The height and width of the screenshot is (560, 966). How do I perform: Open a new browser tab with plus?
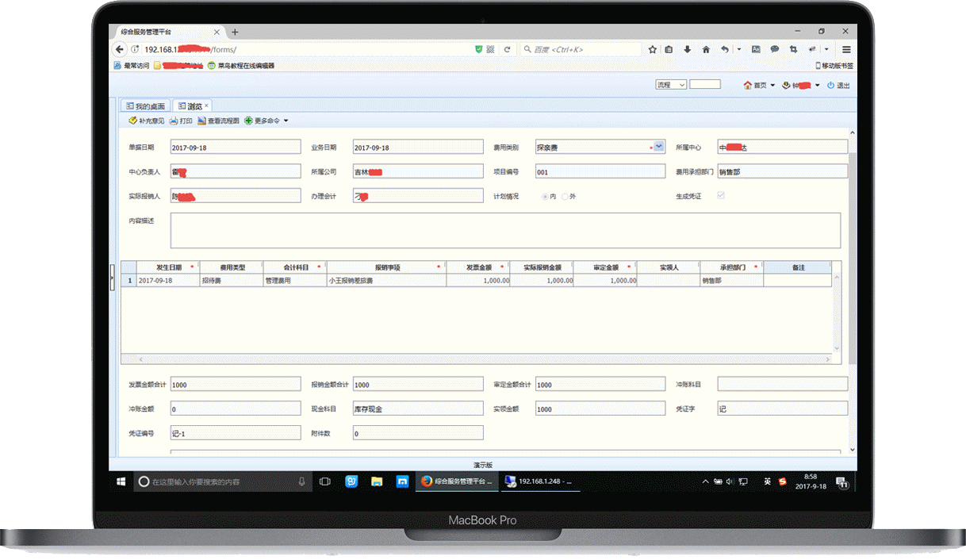(235, 33)
